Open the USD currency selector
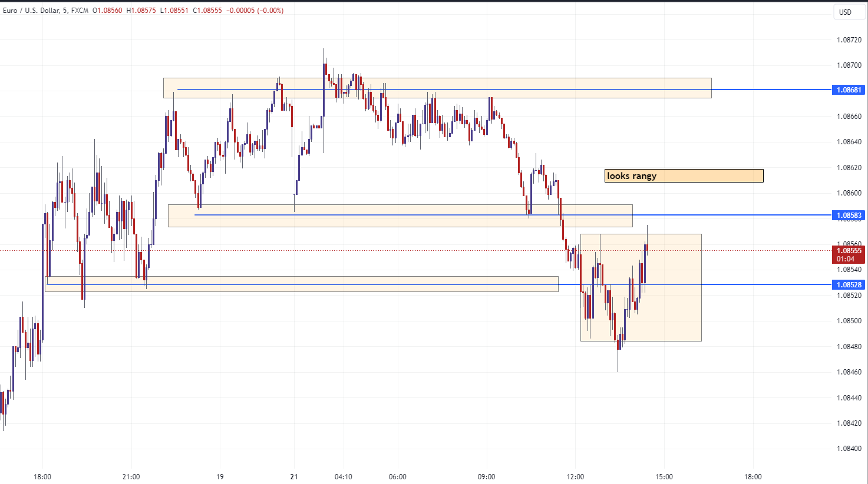Viewport: 868px width, 484px height. tap(846, 12)
